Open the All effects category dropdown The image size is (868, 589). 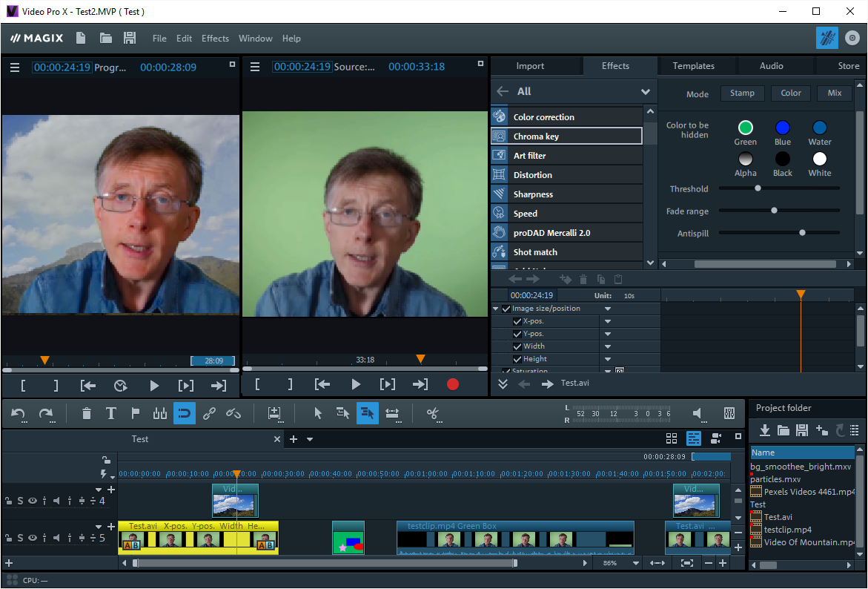(644, 91)
